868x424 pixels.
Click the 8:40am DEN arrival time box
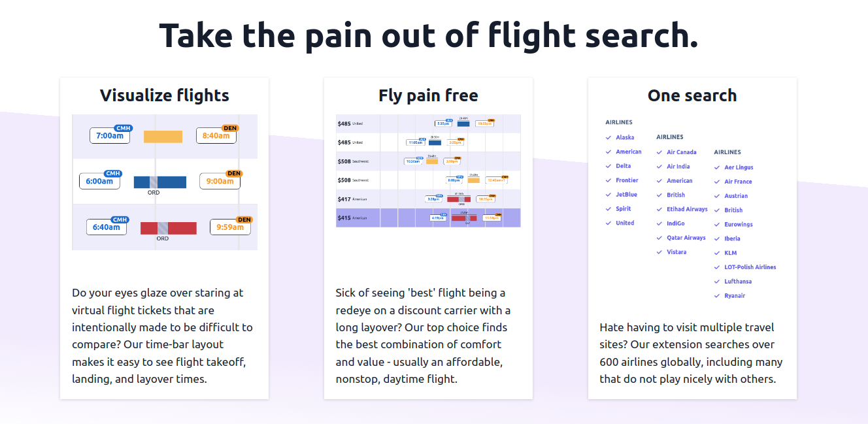point(216,136)
